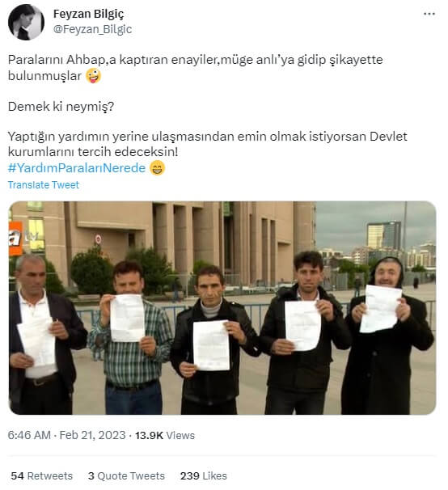View the 54 Retweets list

pos(41,475)
